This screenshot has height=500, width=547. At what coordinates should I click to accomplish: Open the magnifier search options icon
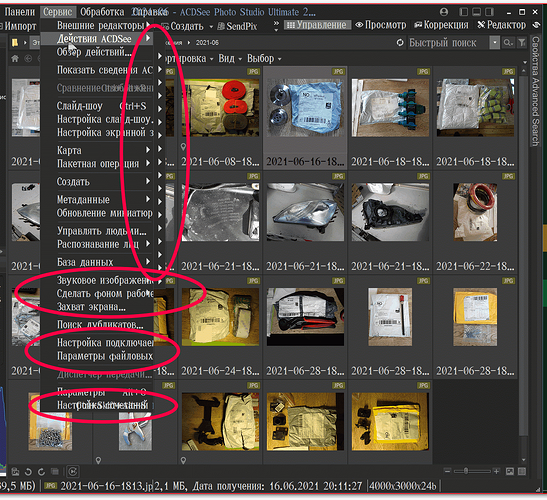(508, 43)
